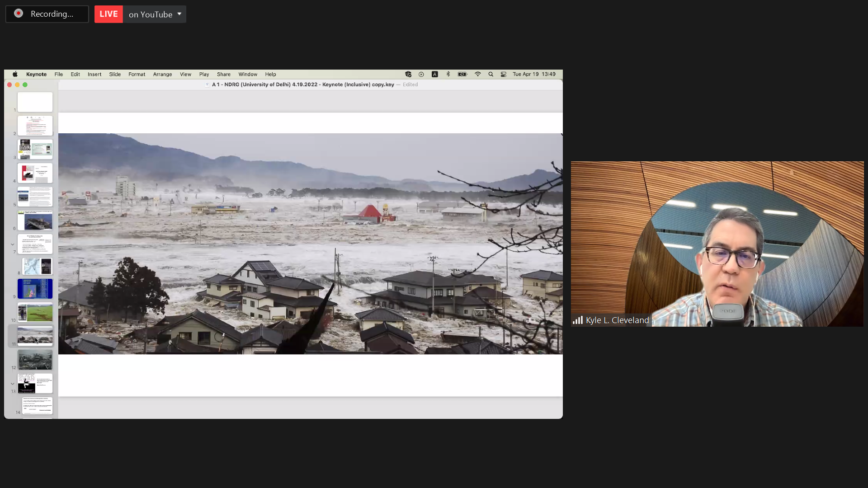Screen dimensions: 868x488
Task: Open the Arrange menu
Action: [x=162, y=74]
